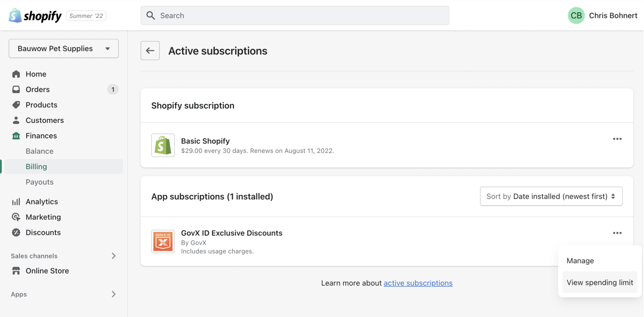Follow the active subscriptions link
The width and height of the screenshot is (644, 317).
tap(418, 283)
